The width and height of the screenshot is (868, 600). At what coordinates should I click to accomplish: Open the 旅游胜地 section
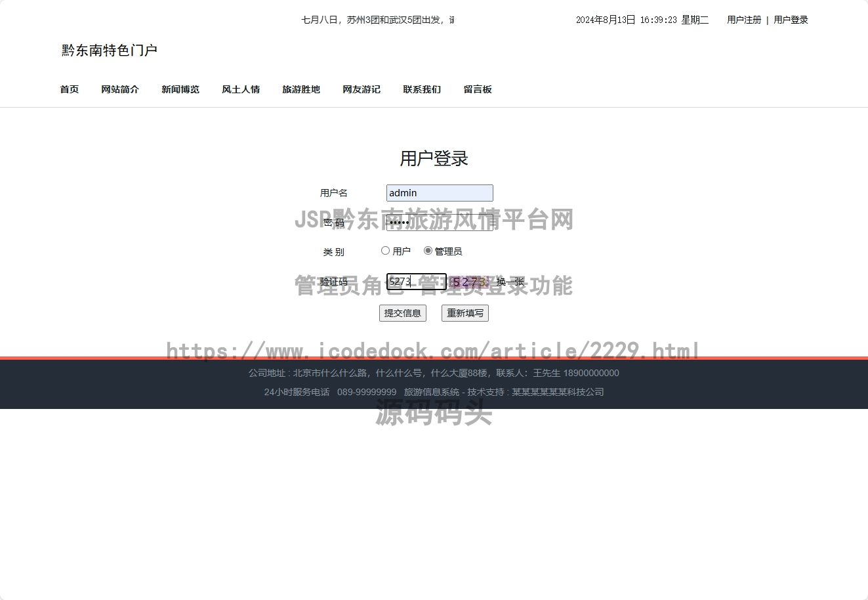[301, 89]
